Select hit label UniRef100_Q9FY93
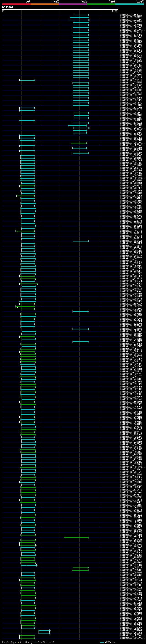The image size is (146, 644). pyautogui.click(x=131, y=572)
